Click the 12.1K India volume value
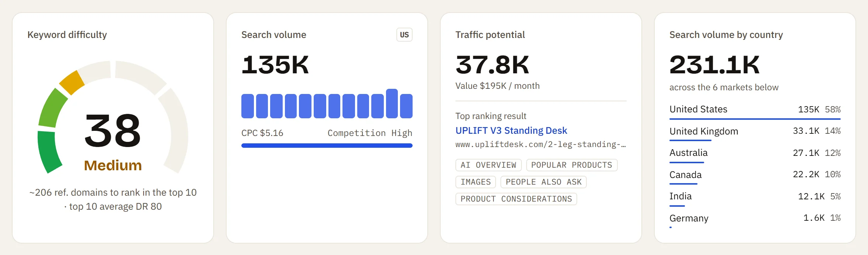868x255 pixels. click(811, 196)
